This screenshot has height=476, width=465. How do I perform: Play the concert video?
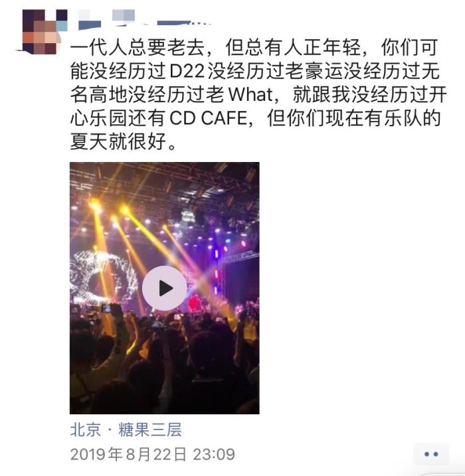point(164,287)
